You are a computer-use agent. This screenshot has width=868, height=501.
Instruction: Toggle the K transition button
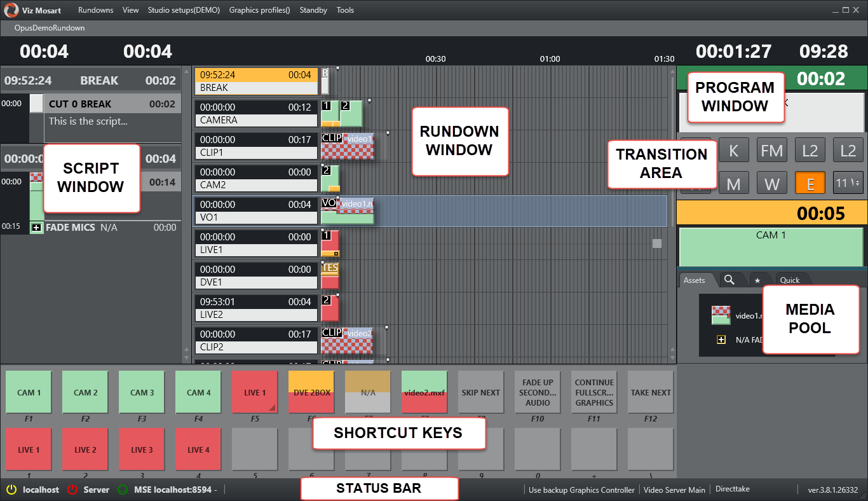(734, 151)
